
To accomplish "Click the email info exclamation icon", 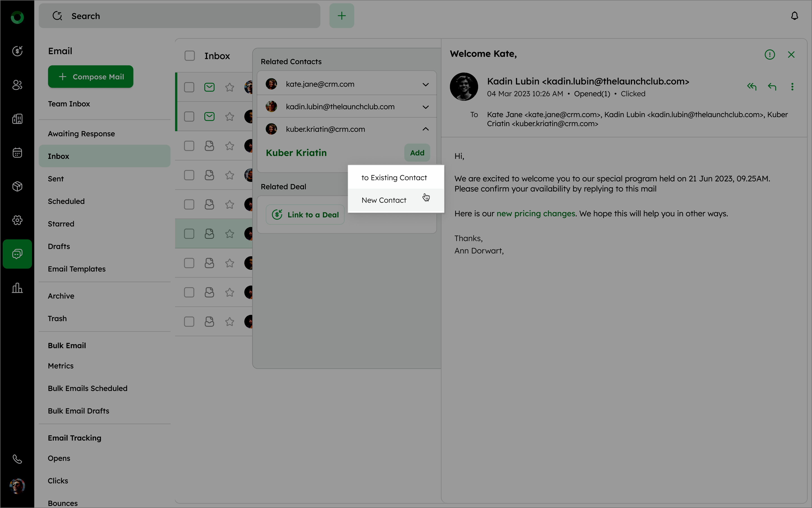I will click(x=769, y=54).
